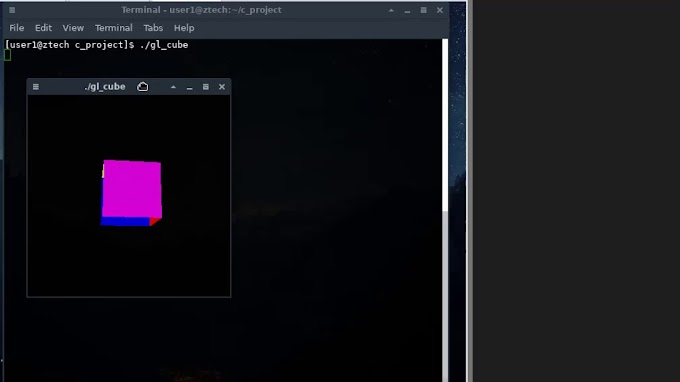Open the View menu in Terminal
This screenshot has width=680, height=382.
[x=73, y=28]
